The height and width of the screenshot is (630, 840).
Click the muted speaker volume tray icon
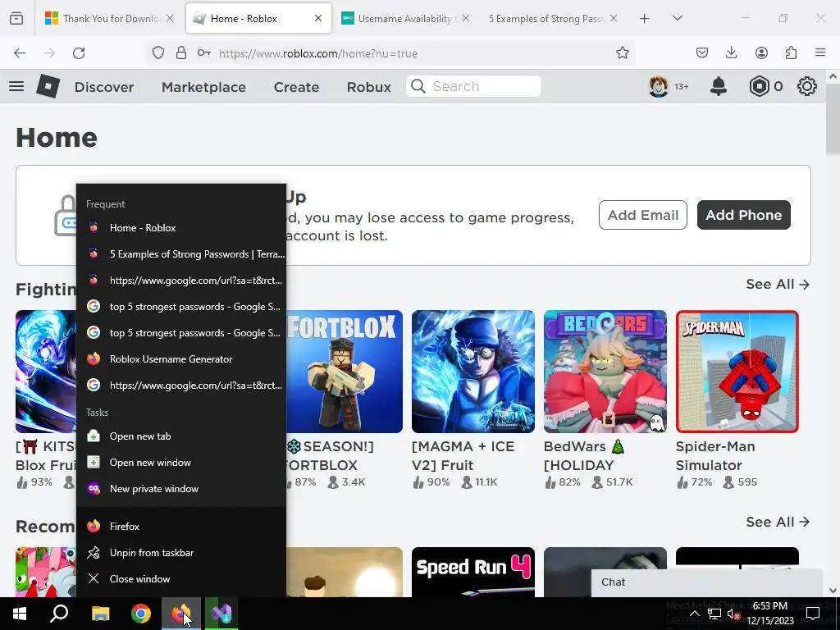tap(733, 614)
